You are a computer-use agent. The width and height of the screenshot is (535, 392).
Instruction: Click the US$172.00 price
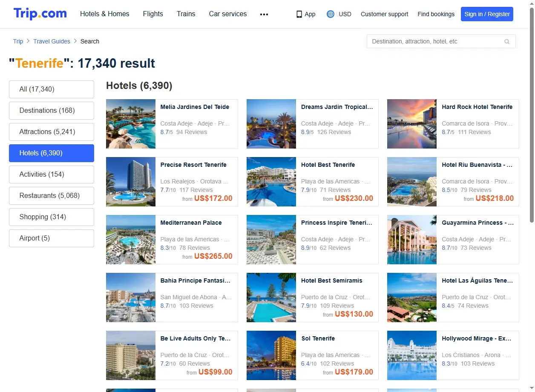(213, 198)
